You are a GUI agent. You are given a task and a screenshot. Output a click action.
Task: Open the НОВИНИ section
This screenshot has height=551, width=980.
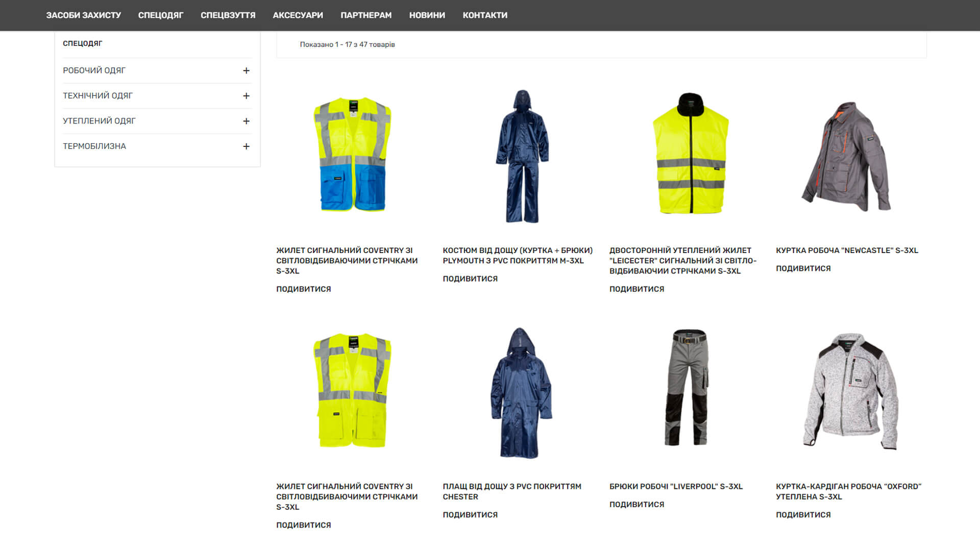coord(427,15)
